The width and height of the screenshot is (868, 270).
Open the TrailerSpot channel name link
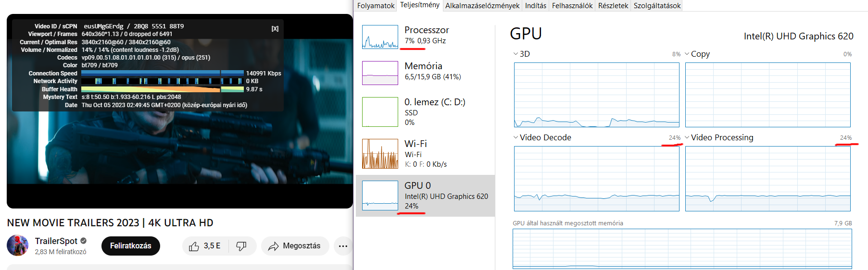click(x=56, y=241)
